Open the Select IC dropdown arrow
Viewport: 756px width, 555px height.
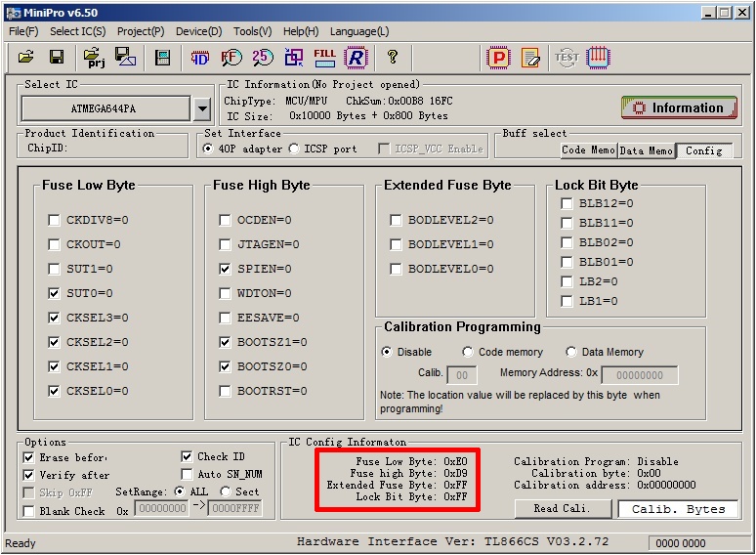(203, 108)
